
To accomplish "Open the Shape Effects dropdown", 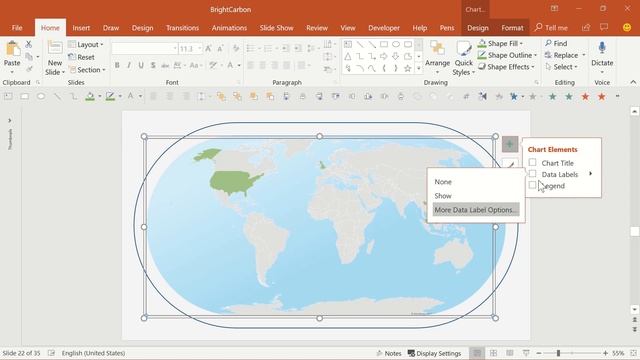I will [507, 67].
